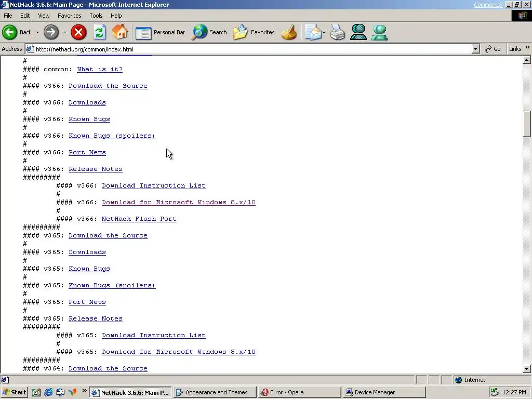The height and width of the screenshot is (399, 532).
Task: Click the page icon in the status bar
Action: [x=5, y=380]
